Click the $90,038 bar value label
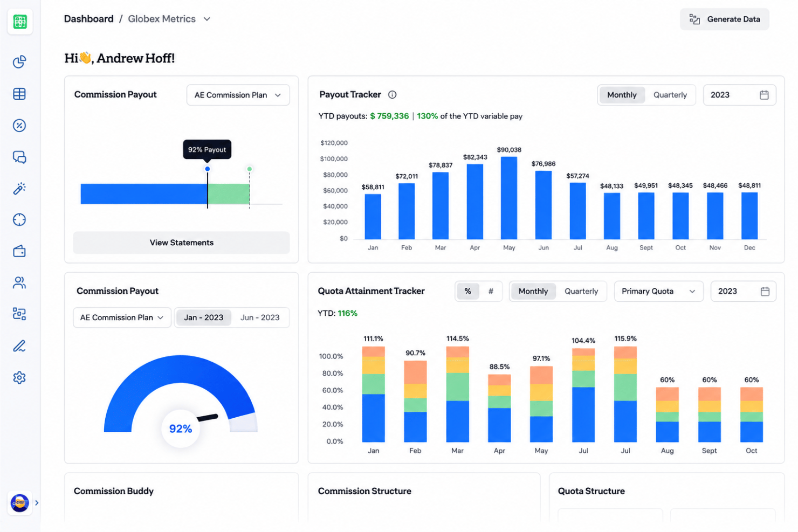798x532 pixels. 509,150
